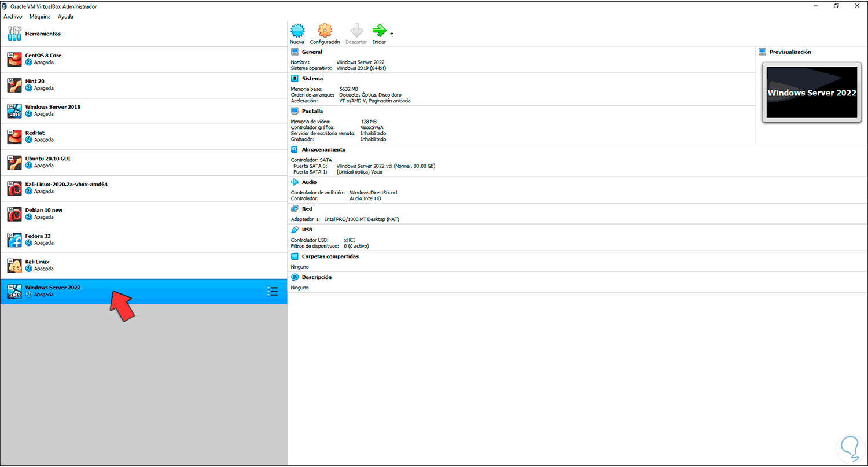The width and height of the screenshot is (868, 467).
Task: Open the Máquina menu
Action: point(40,17)
